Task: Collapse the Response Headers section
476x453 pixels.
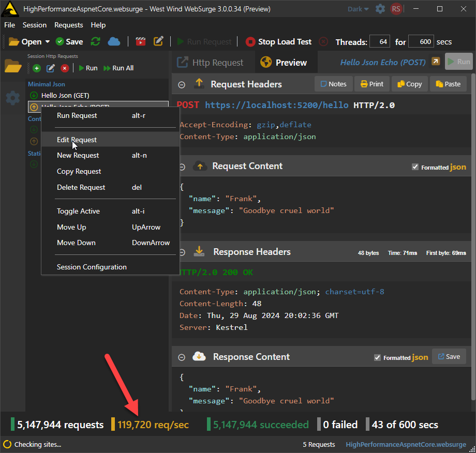Action: [x=182, y=252]
